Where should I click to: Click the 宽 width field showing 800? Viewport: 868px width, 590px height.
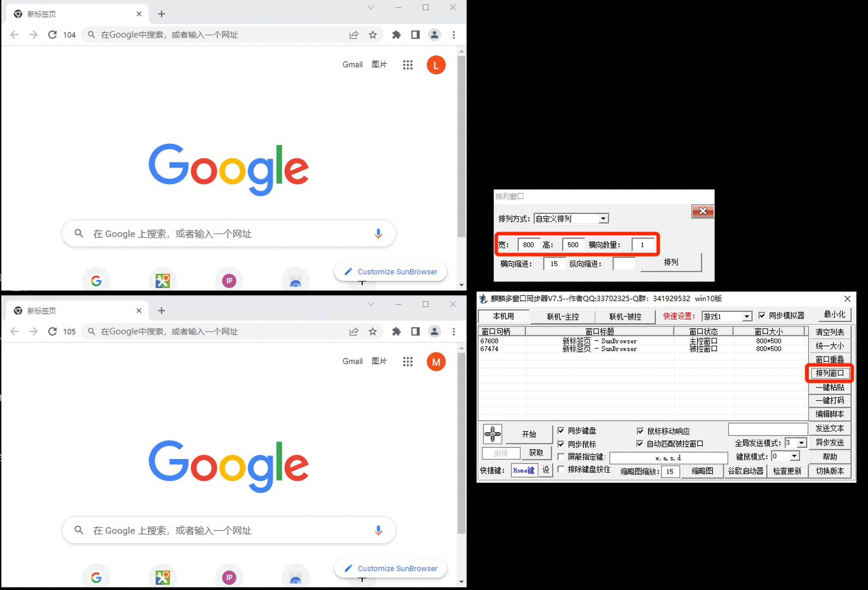click(529, 245)
